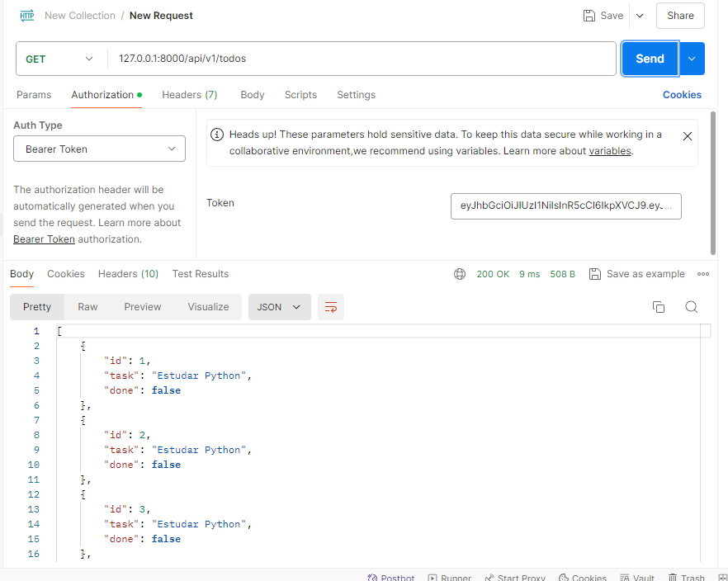Screen dimensions: 728x581
Task: Switch to the Test Results tab
Action: (200, 274)
